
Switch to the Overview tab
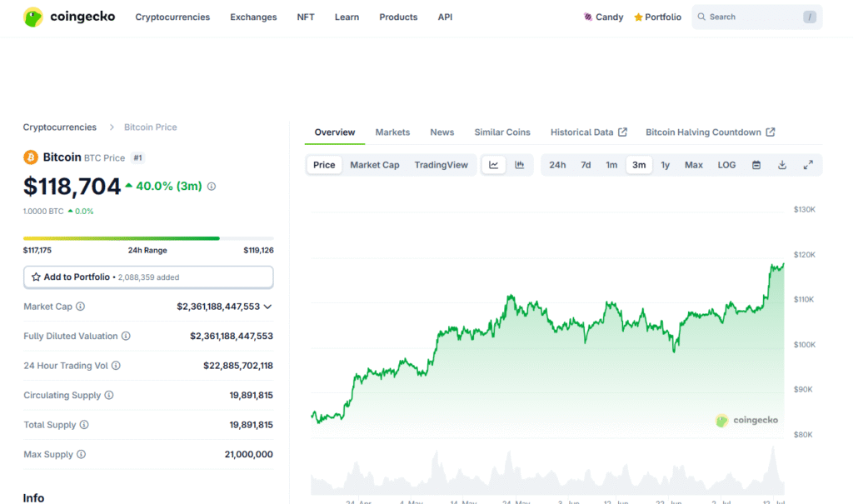(x=335, y=132)
